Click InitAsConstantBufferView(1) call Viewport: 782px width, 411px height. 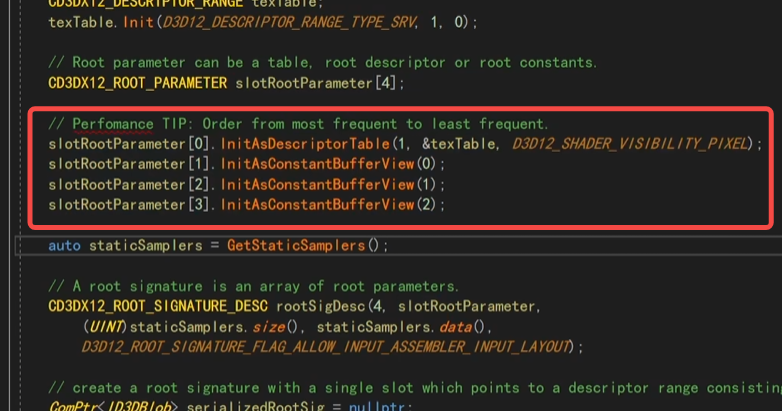(328, 185)
